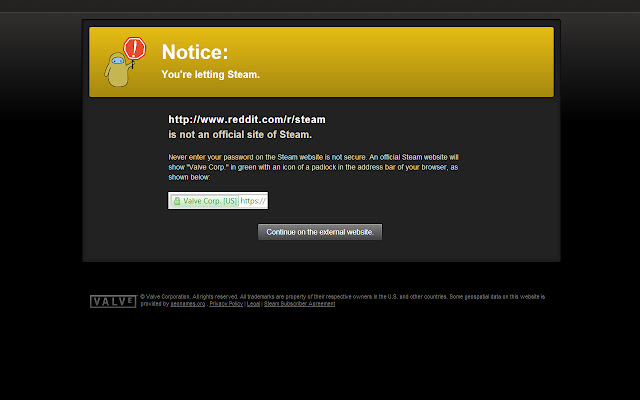Click "is not an official site of Steam." text
Viewport: 640px width, 400px height.
[x=240, y=135]
